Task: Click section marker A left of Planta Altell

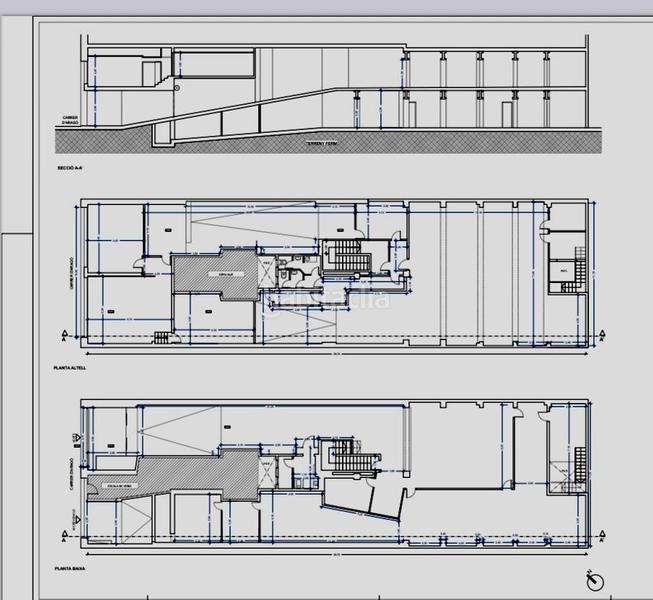Action: (x=66, y=334)
